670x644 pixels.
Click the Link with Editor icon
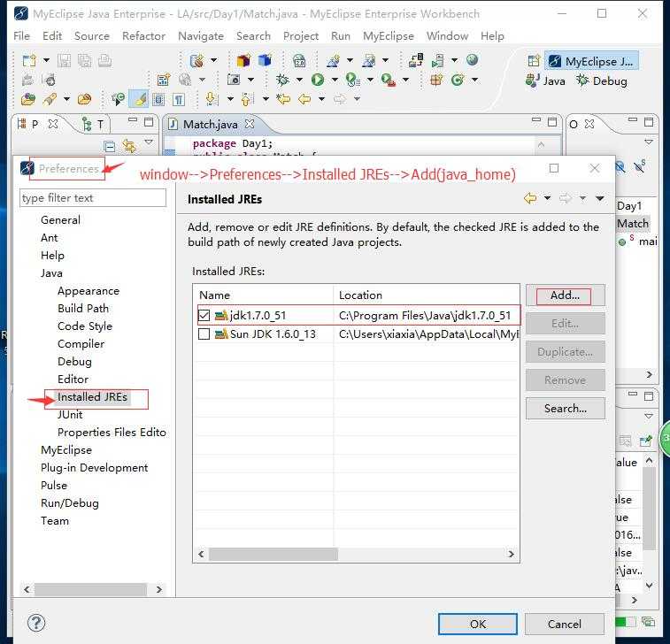click(x=129, y=147)
